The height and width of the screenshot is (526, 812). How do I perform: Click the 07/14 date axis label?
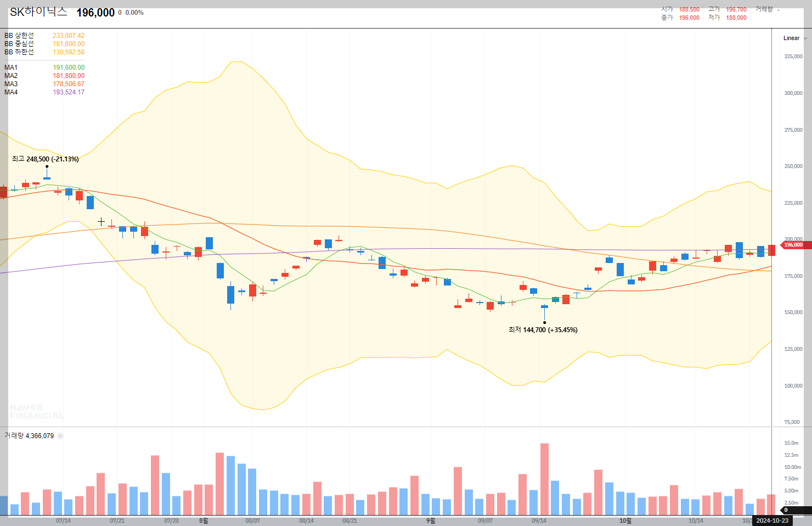click(x=63, y=521)
